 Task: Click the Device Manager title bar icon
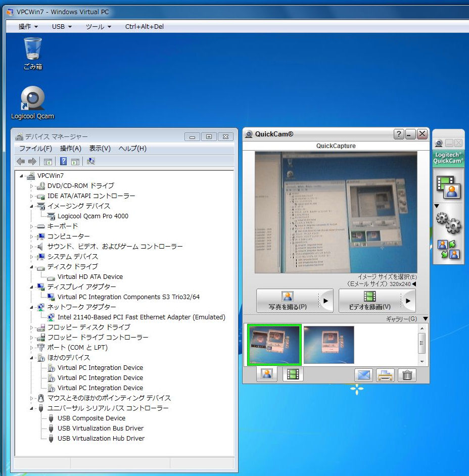click(x=19, y=136)
